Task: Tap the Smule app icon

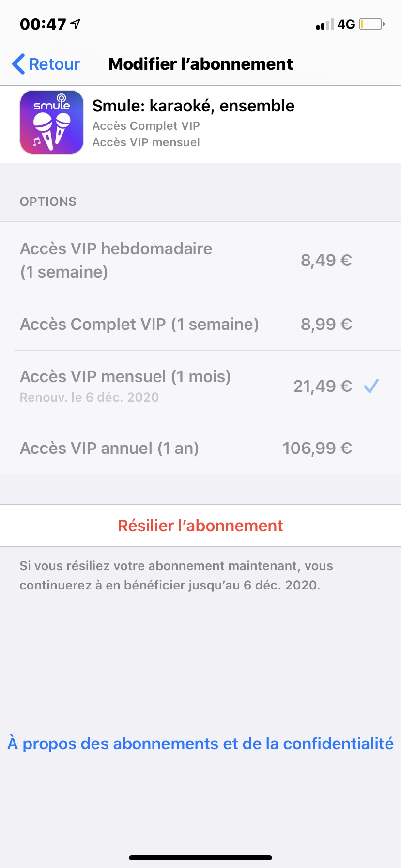Action: tap(52, 122)
